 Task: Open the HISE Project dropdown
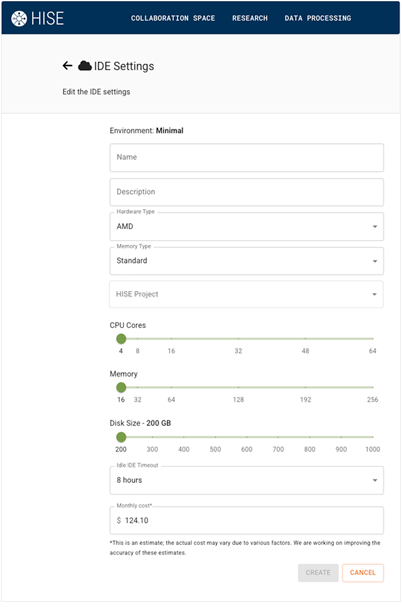pyautogui.click(x=247, y=295)
